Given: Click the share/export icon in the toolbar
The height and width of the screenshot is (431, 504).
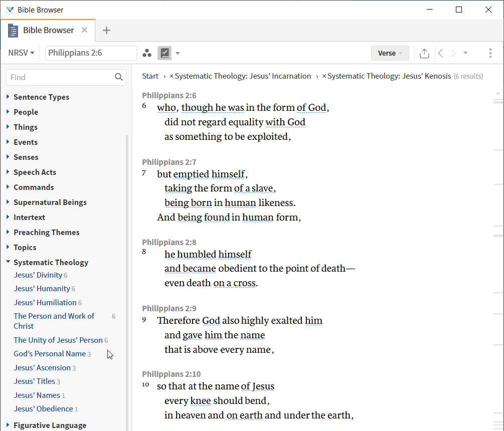Looking at the screenshot, I should click(x=424, y=53).
